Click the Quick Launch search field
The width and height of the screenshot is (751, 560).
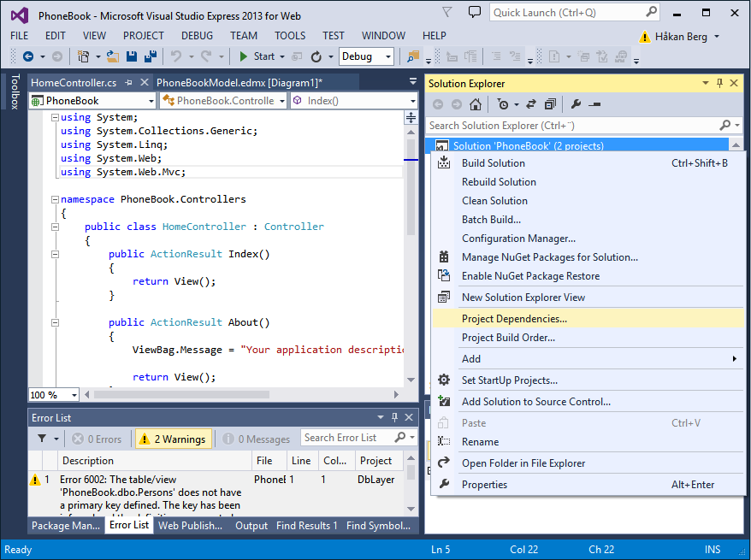568,13
